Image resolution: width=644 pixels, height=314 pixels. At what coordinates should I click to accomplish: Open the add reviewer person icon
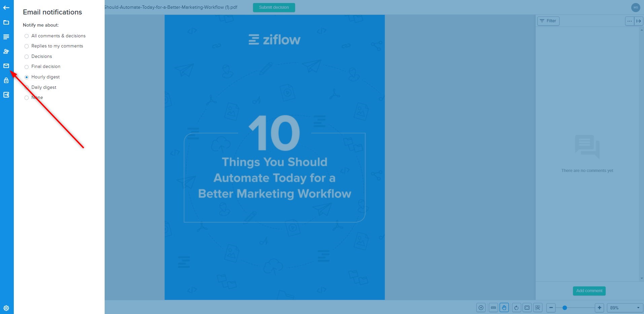(6, 51)
